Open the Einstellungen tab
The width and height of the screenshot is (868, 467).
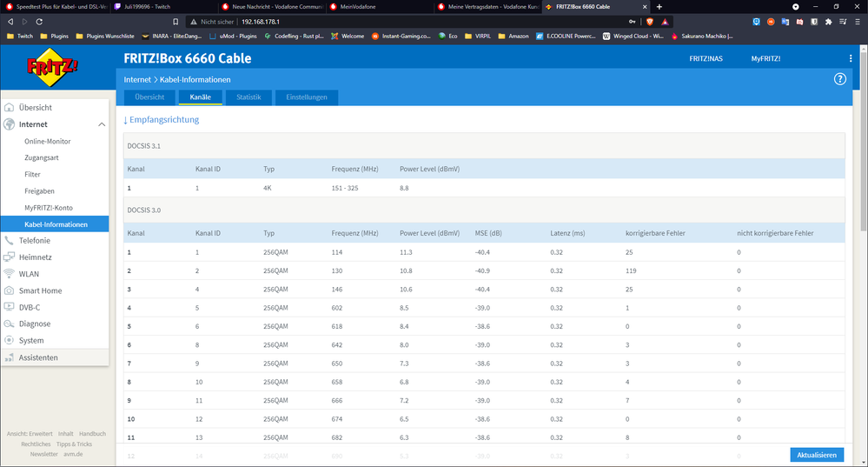pyautogui.click(x=307, y=97)
